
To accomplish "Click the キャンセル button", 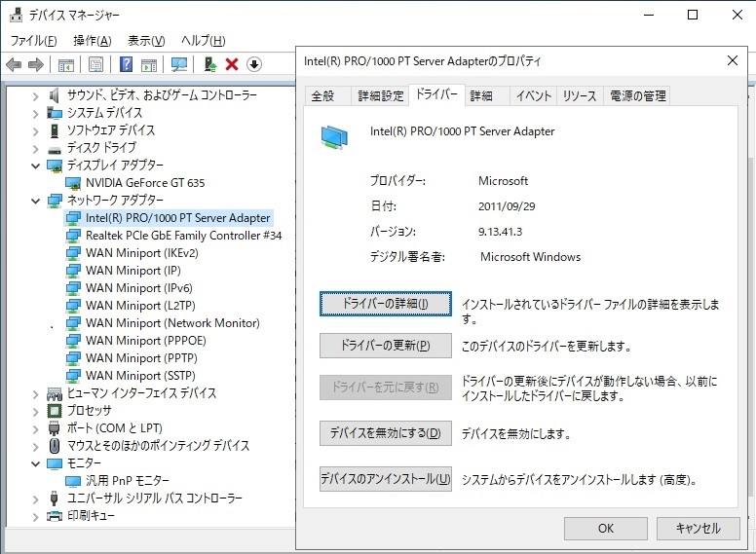I will 698,529.
